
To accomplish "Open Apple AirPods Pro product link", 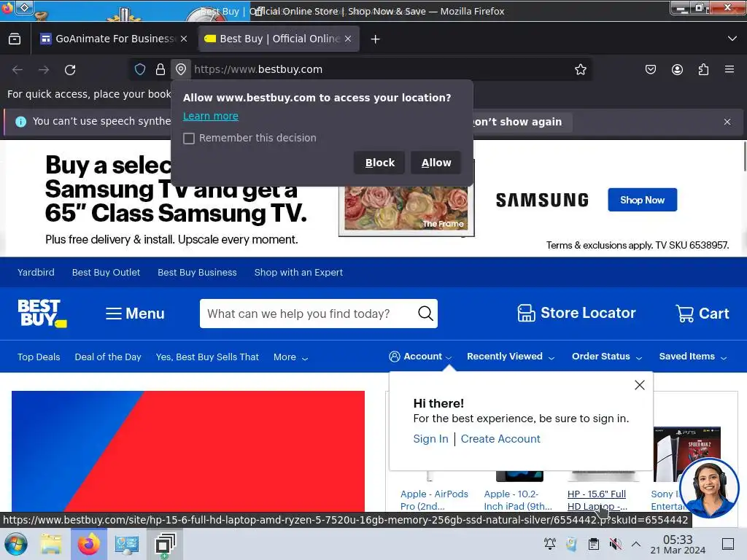I will tap(435, 499).
